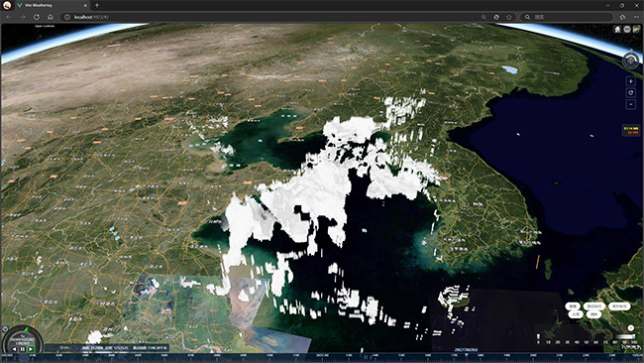The width and height of the screenshot is (644, 363).
Task: Open the base layer imagery picker
Action: click(637, 29)
